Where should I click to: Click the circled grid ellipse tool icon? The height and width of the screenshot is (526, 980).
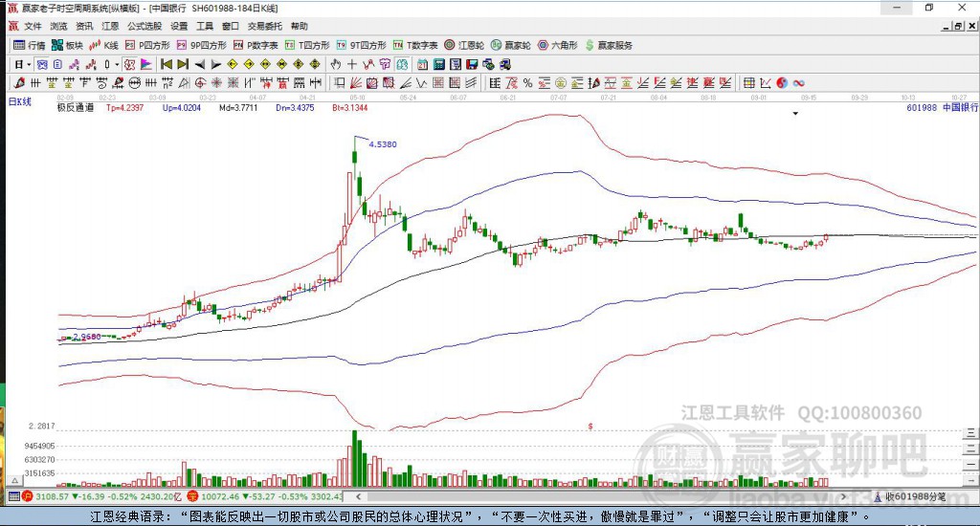pyautogui.click(x=134, y=82)
